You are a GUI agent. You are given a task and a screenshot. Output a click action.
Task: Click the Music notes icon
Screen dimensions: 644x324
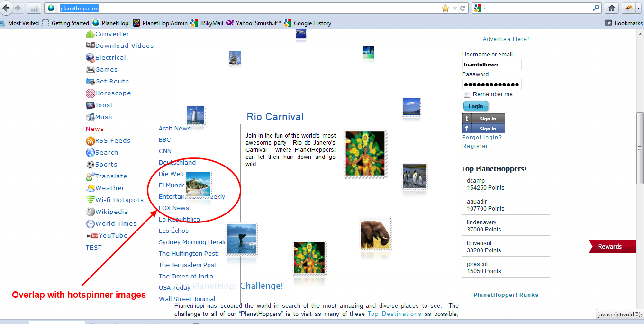tap(90, 117)
